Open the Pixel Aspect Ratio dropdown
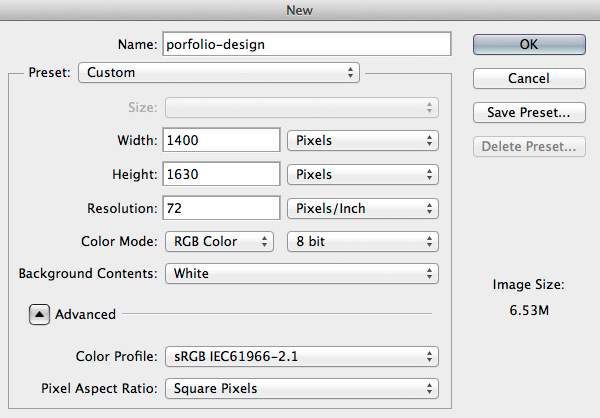 point(301,388)
